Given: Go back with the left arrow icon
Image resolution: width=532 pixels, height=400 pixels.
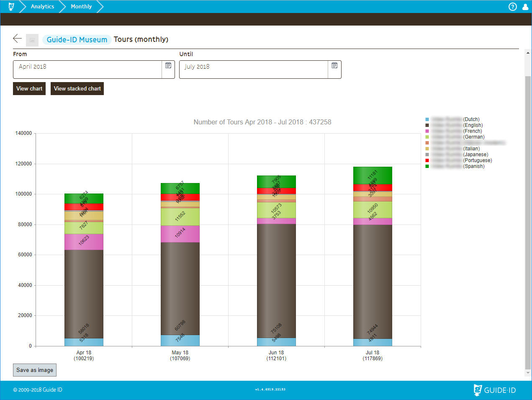Looking at the screenshot, I should point(17,39).
